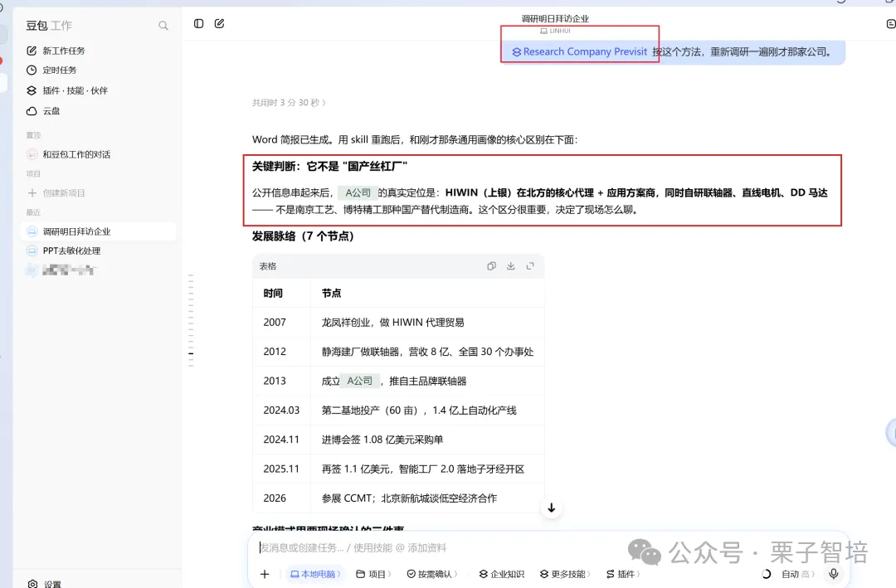Click the message outline navigation marker
This screenshot has height=588, width=896.
191,354
